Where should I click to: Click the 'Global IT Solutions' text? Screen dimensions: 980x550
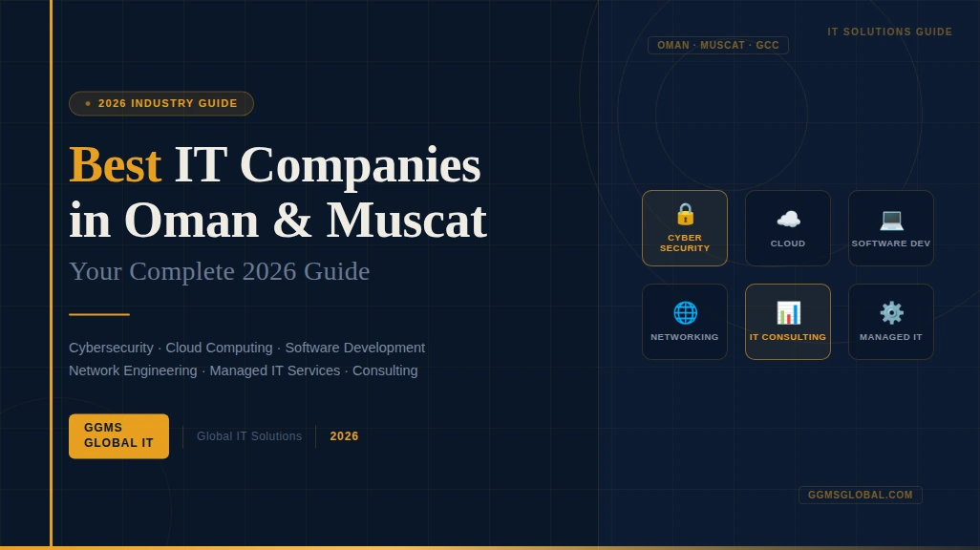pos(249,436)
